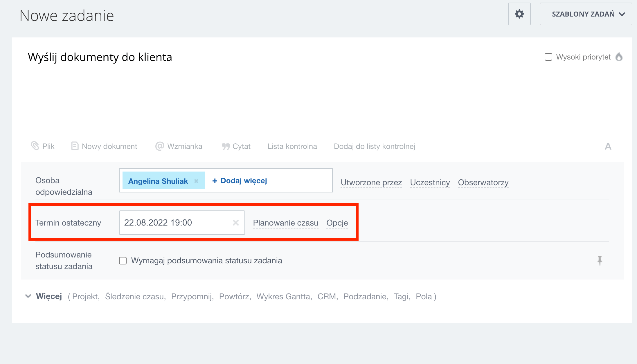Open settings with the gear icon
Image resolution: width=637 pixels, height=364 pixels.
pos(519,14)
